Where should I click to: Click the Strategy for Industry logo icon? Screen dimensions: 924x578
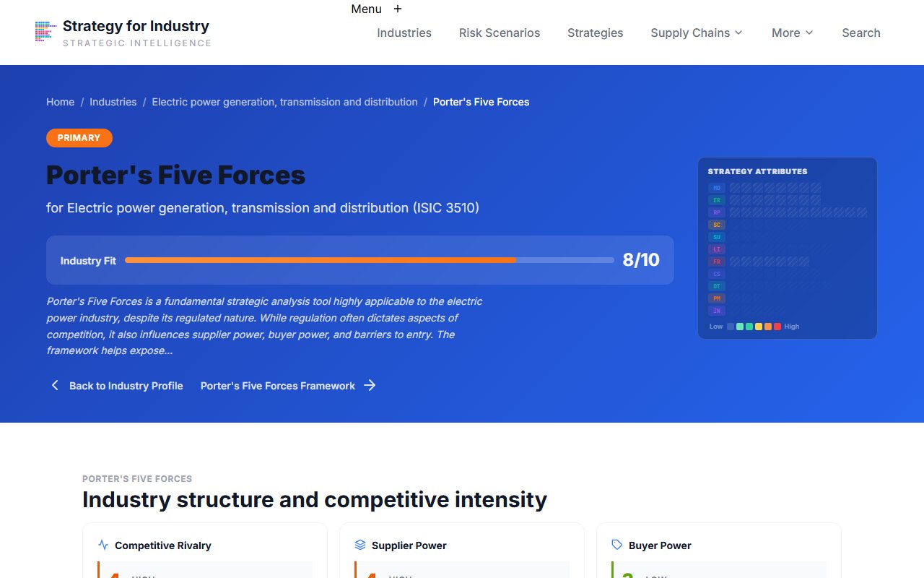(45, 32)
